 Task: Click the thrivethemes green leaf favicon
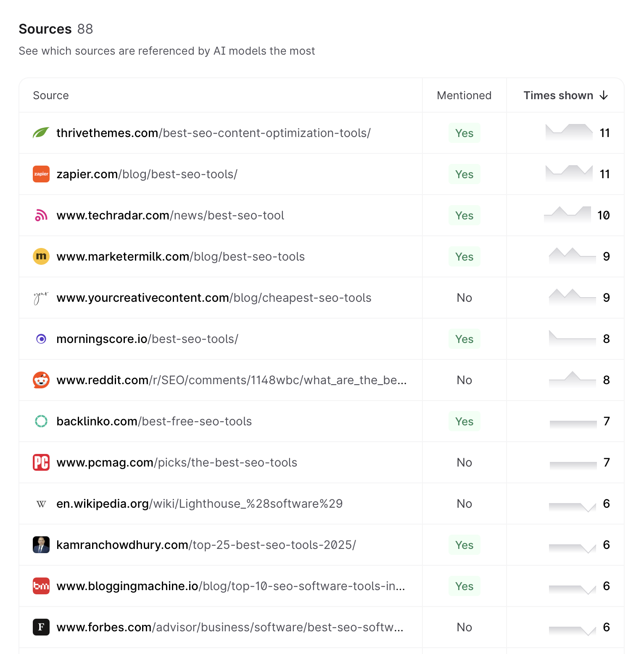tap(41, 133)
